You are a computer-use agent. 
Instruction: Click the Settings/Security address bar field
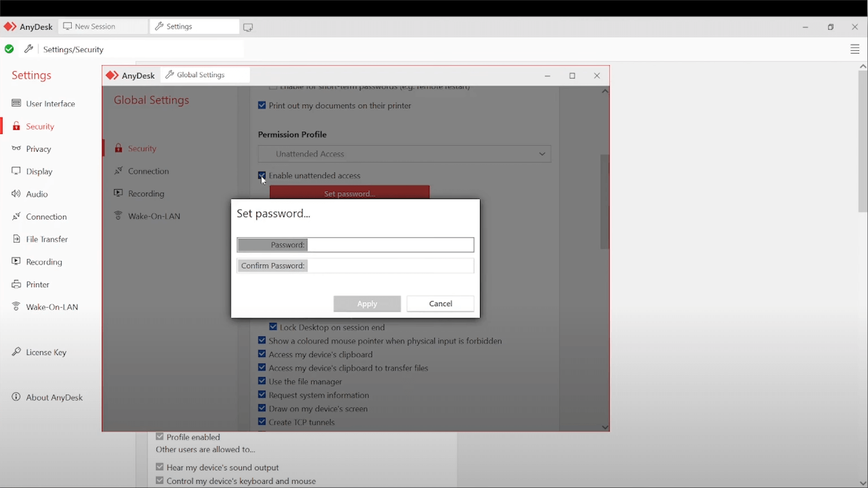[x=141, y=50]
